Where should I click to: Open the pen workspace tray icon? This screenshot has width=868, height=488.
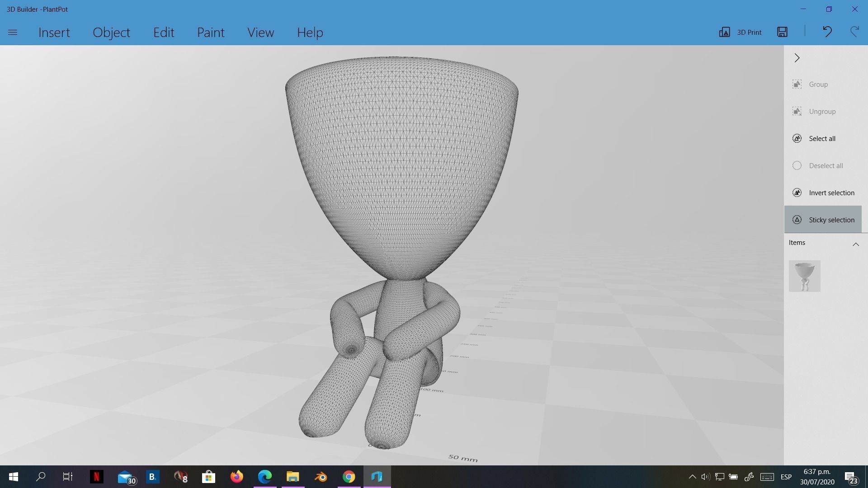[x=749, y=477]
